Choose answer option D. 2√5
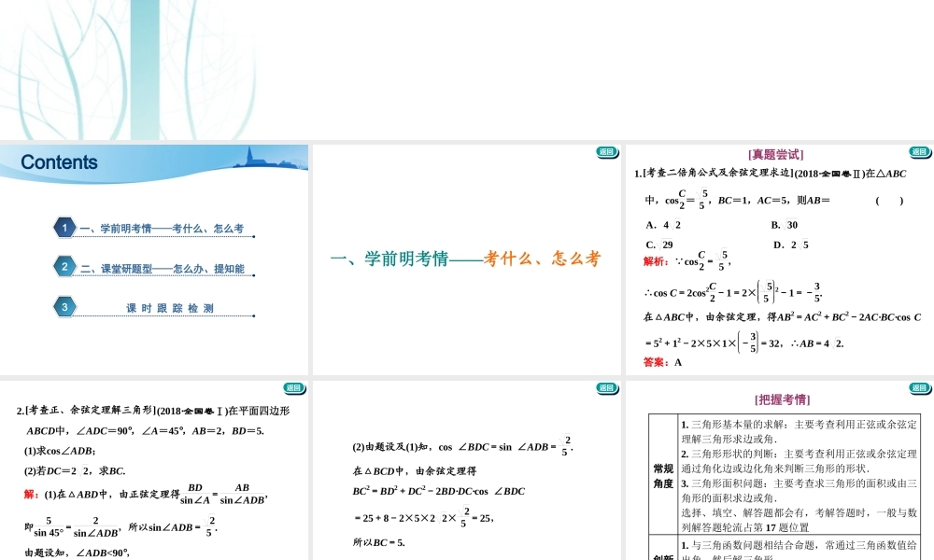Screen dimensions: 934x560 coord(791,245)
